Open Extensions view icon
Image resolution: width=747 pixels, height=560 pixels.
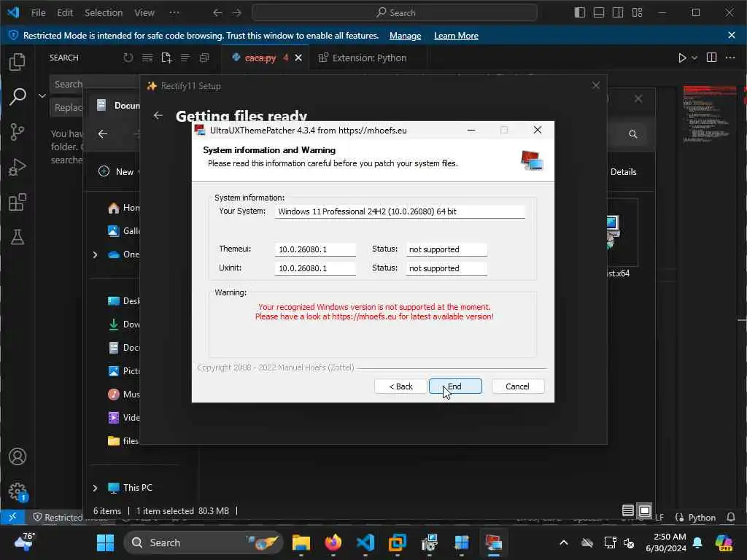click(18, 202)
